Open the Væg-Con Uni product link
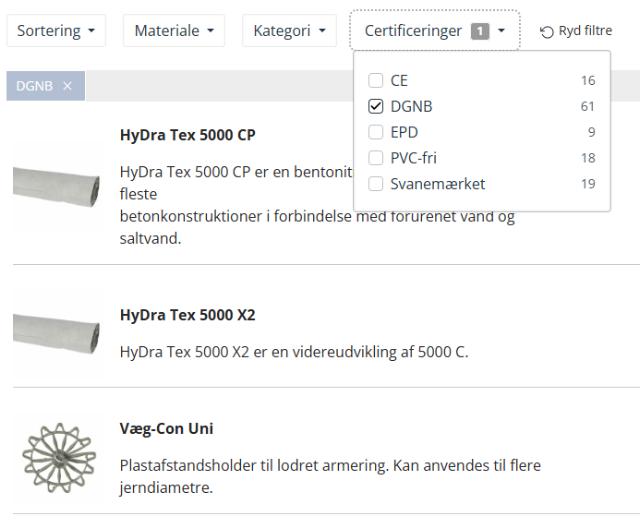The image size is (640, 529). [166, 429]
